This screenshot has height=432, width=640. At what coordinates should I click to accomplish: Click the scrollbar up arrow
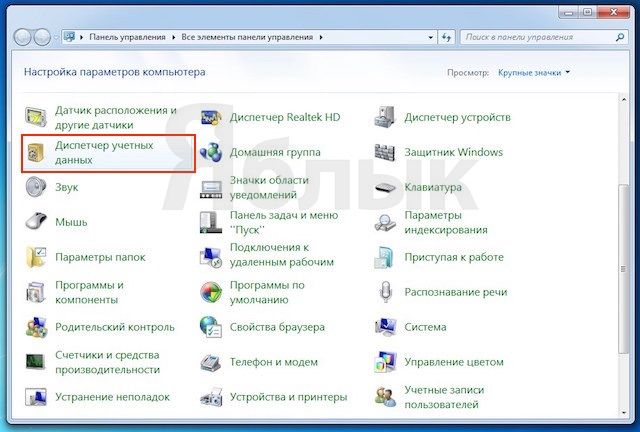click(x=624, y=99)
